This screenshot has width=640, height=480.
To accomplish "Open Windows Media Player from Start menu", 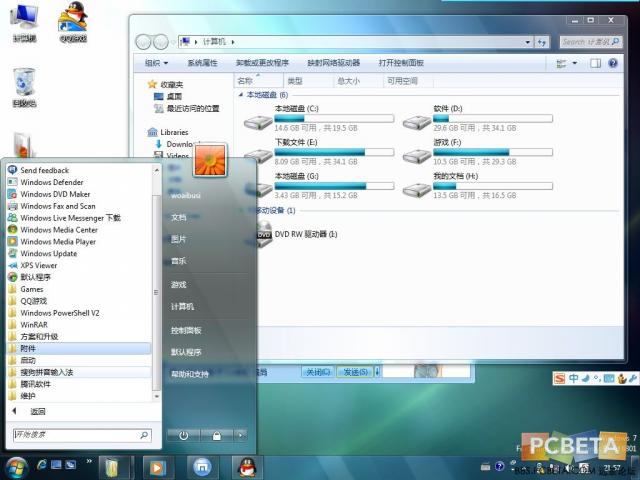I will 58,241.
